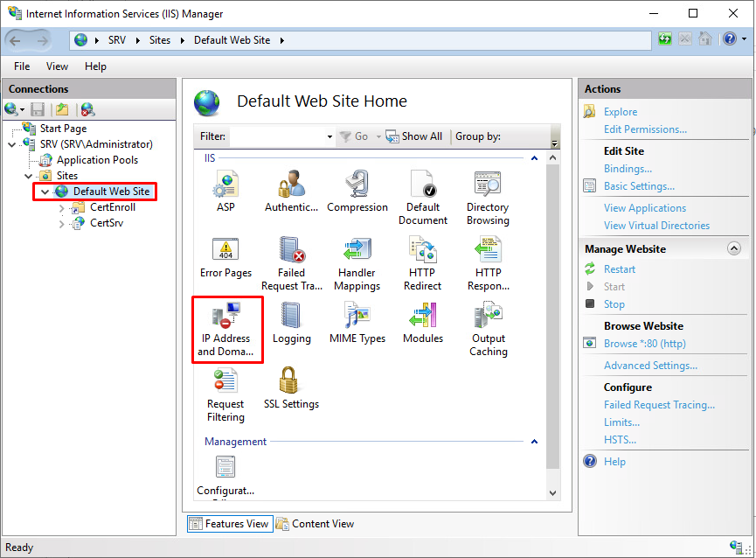Open the Help dropdown arrow in address bar
The height and width of the screenshot is (558, 756).
744,39
